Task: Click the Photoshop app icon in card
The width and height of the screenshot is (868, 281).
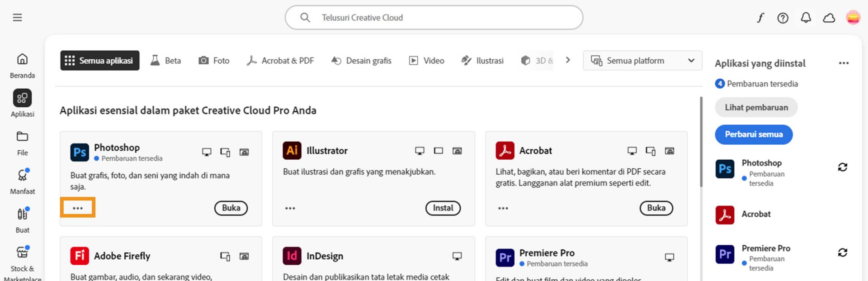Action: point(80,152)
